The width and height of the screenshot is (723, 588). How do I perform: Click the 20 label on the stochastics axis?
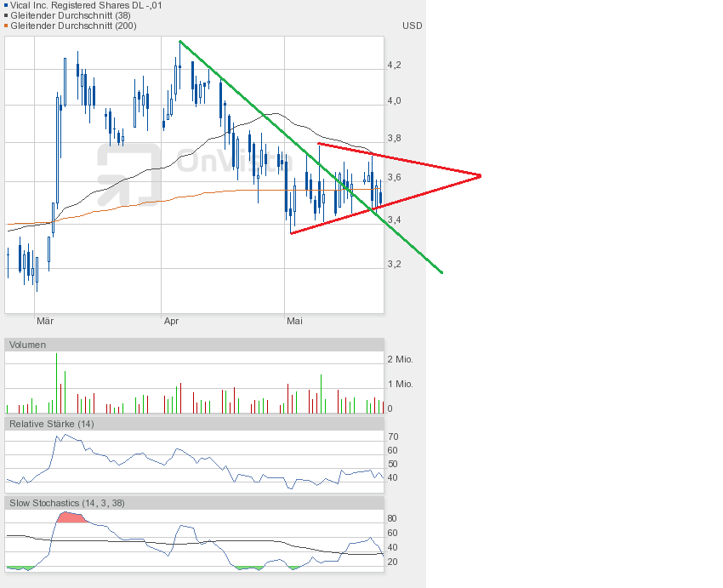(x=392, y=562)
